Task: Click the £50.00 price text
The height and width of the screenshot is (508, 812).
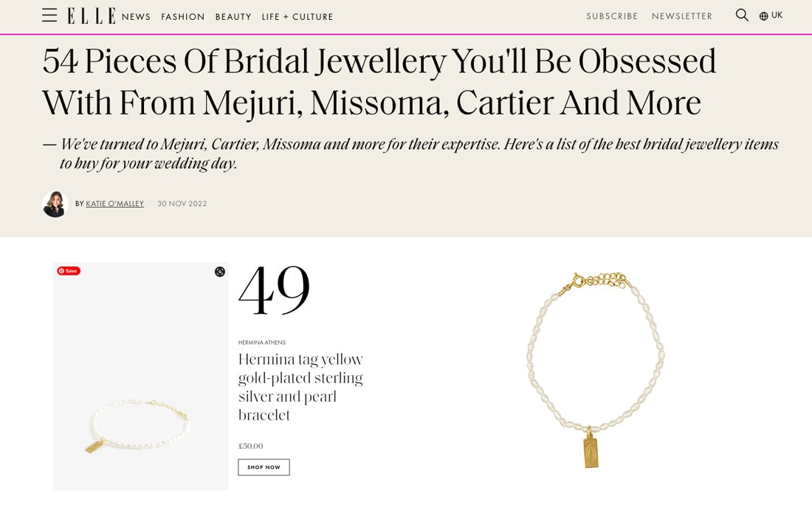Action: click(x=250, y=446)
